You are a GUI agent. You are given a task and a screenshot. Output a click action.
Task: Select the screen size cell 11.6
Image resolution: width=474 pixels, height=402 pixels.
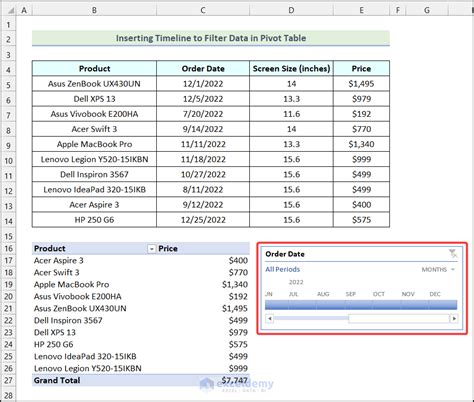tap(291, 114)
